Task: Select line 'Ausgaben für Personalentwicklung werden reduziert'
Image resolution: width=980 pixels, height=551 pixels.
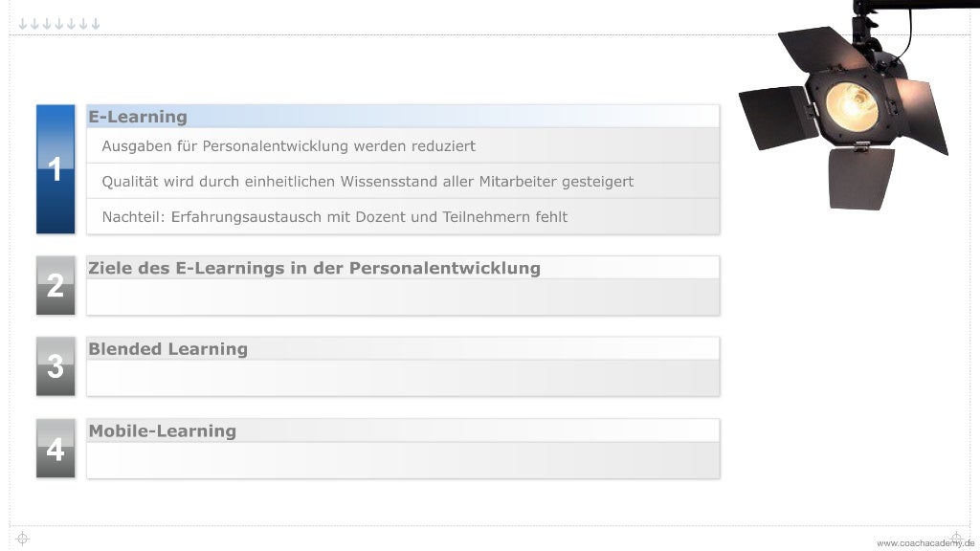Action: pyautogui.click(x=288, y=146)
